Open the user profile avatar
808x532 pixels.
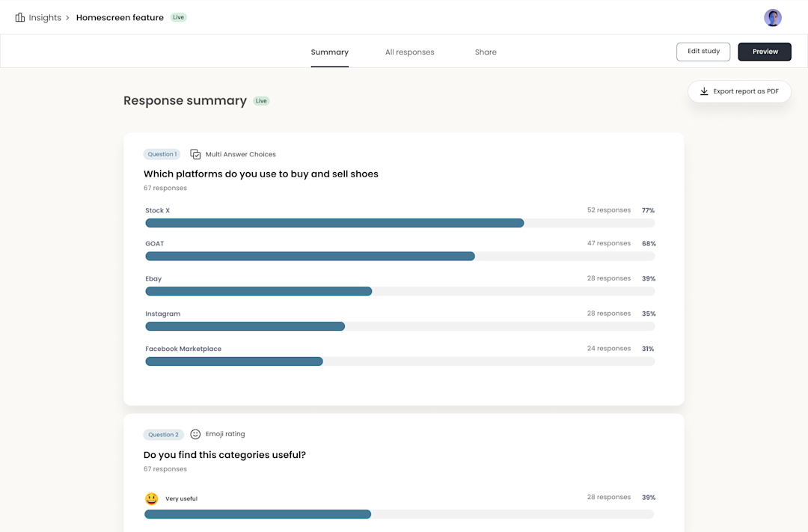coord(772,17)
